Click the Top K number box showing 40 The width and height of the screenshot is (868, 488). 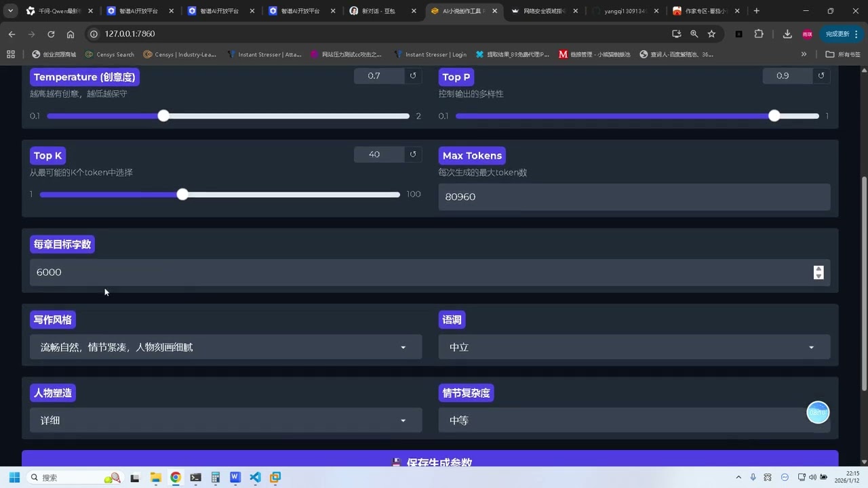click(x=379, y=155)
